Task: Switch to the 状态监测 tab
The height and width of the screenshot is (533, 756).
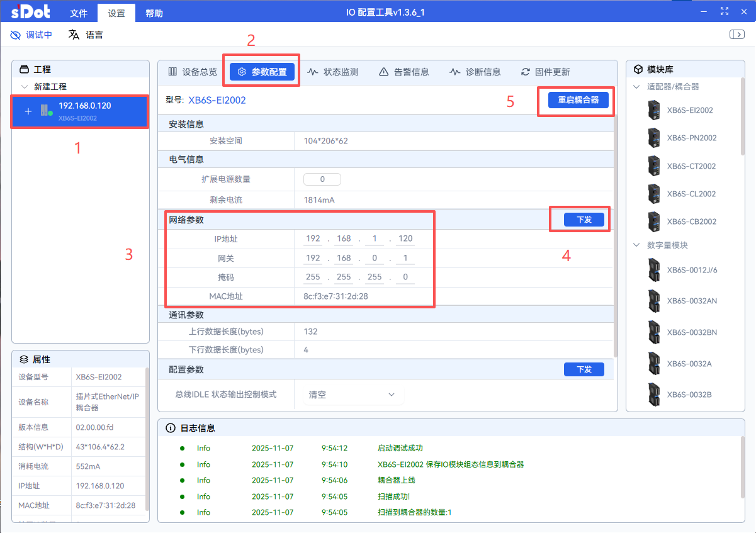Action: [x=333, y=72]
